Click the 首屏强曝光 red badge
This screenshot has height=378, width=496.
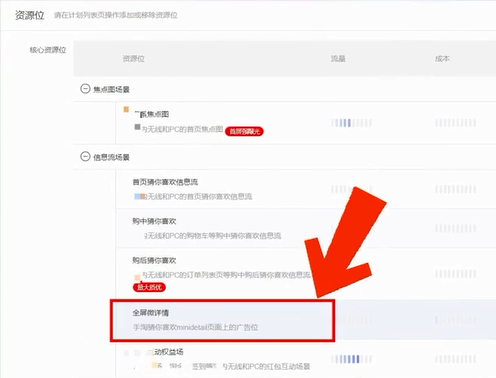point(244,131)
